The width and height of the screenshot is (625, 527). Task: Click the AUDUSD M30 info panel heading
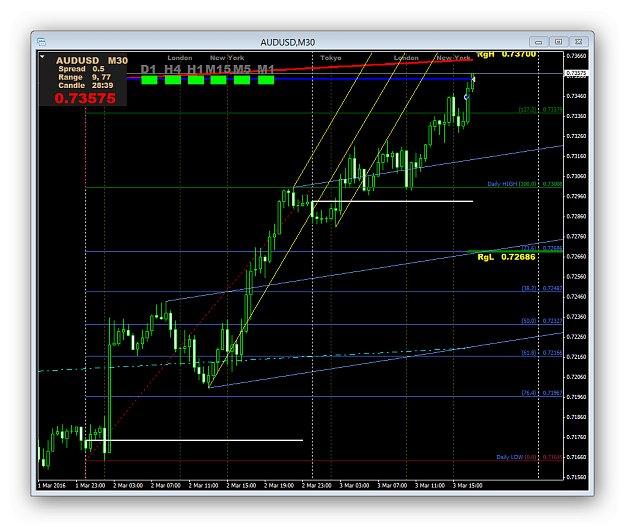[92, 61]
